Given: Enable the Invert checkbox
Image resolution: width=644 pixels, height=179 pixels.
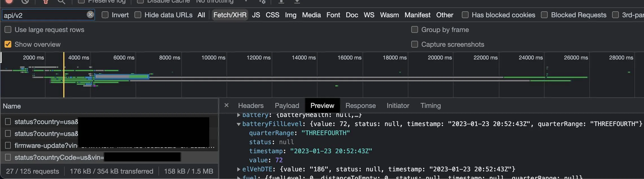Looking at the screenshot, I should [105, 15].
